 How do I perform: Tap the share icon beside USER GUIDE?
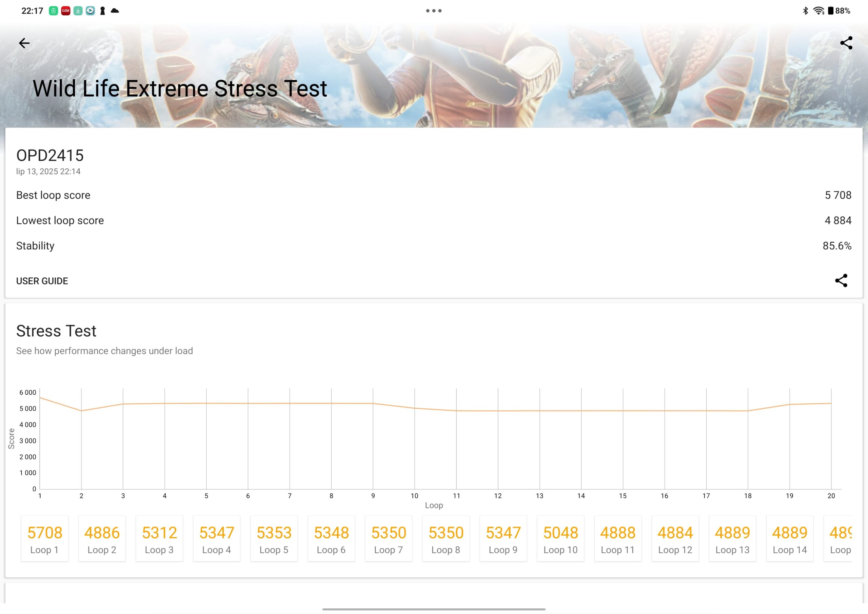click(x=841, y=280)
